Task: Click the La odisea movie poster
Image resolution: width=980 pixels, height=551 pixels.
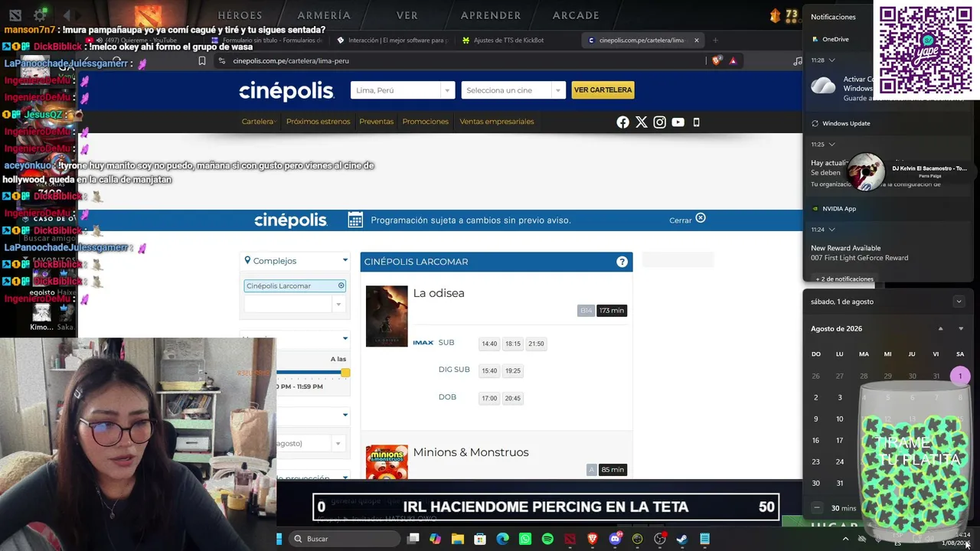Action: pyautogui.click(x=387, y=316)
